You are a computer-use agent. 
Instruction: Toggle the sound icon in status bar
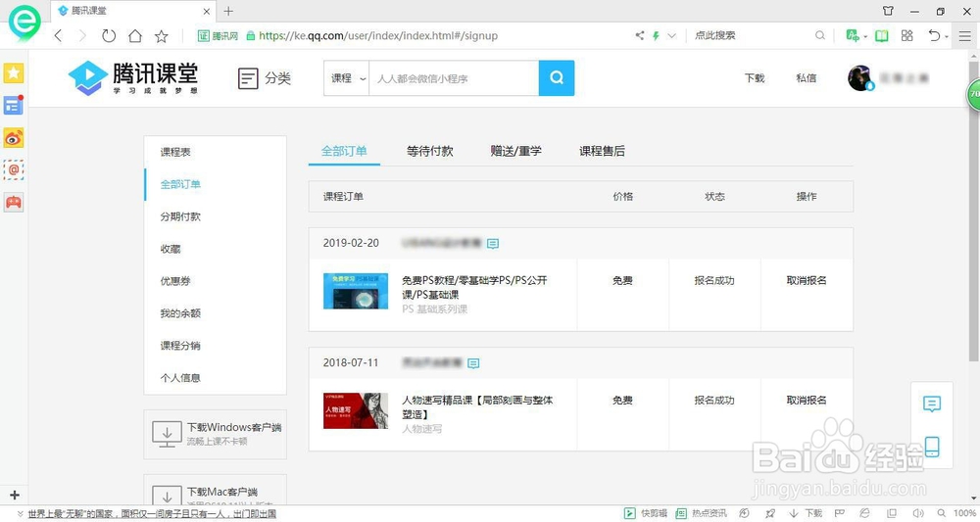tap(917, 513)
